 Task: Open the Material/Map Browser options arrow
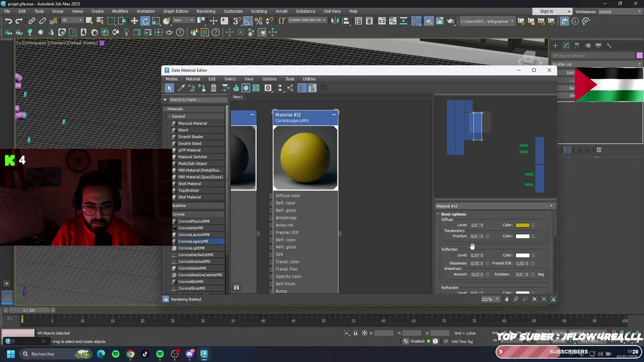click(x=165, y=100)
